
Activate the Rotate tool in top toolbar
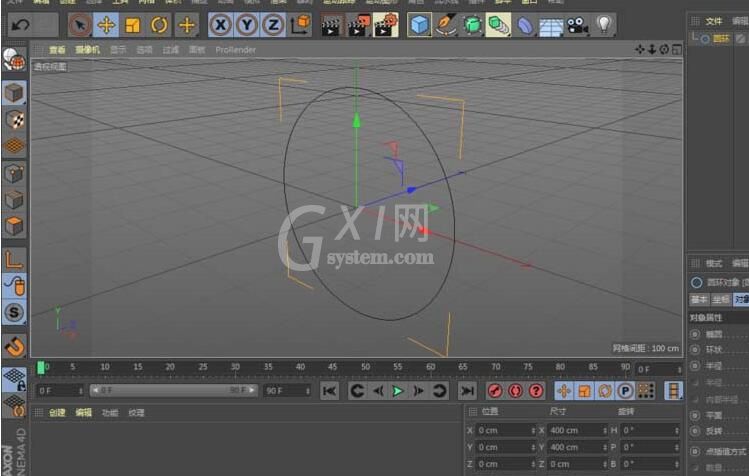(159, 25)
